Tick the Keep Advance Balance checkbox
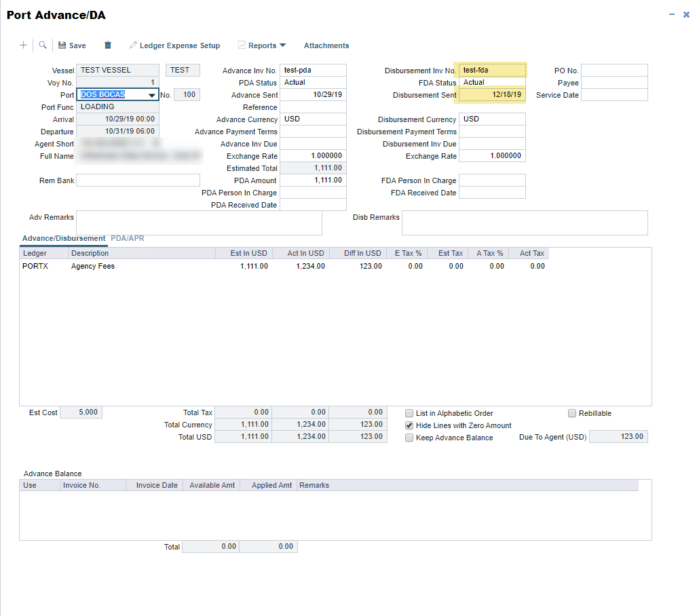The image size is (697, 616). pos(409,438)
